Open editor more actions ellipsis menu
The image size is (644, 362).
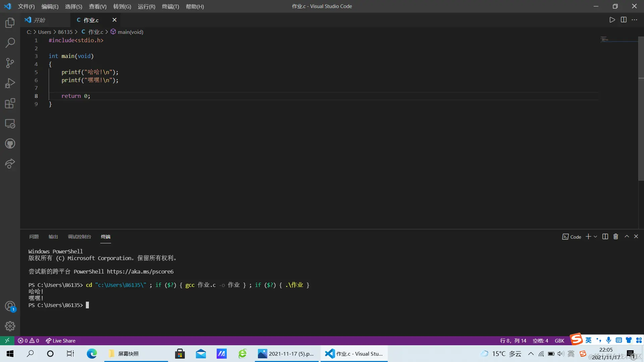[634, 20]
